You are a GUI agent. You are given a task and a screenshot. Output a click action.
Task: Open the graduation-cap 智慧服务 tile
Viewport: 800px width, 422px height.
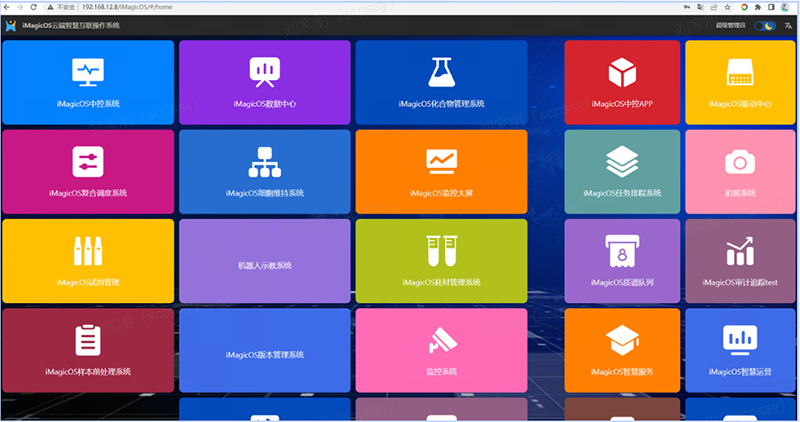(622, 350)
